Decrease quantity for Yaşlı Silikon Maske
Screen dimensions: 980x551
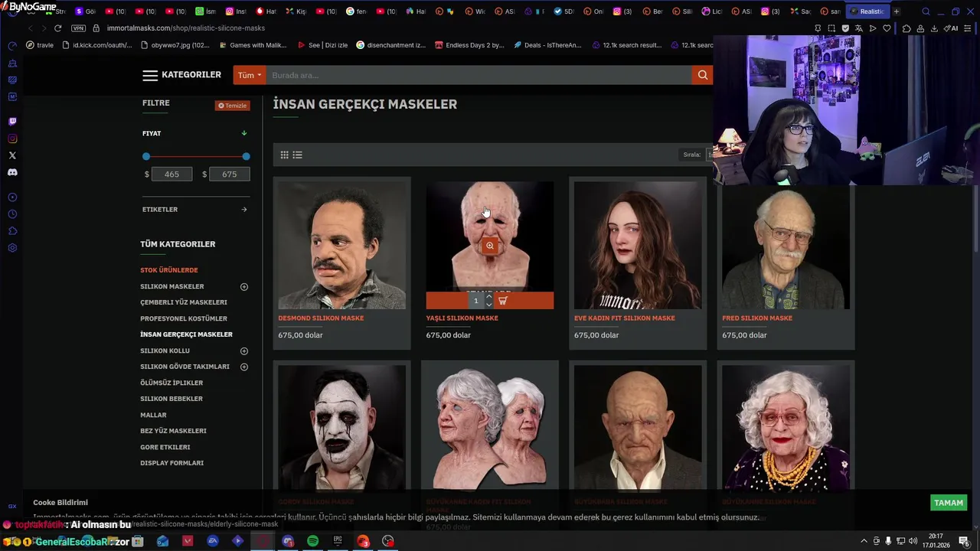click(x=489, y=305)
